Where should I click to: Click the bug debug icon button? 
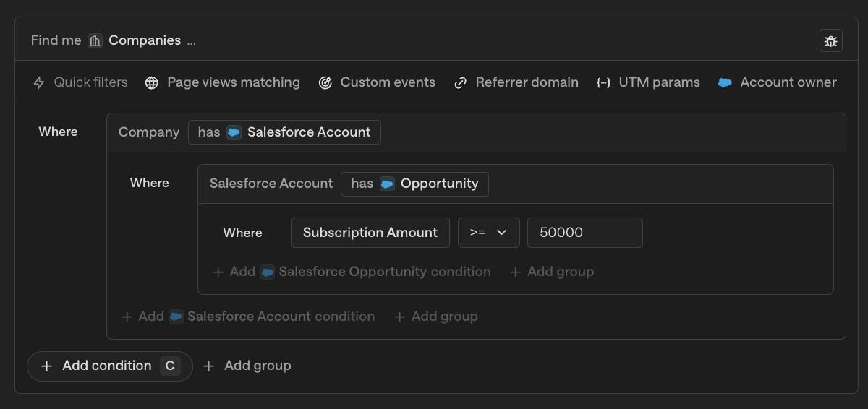[831, 40]
